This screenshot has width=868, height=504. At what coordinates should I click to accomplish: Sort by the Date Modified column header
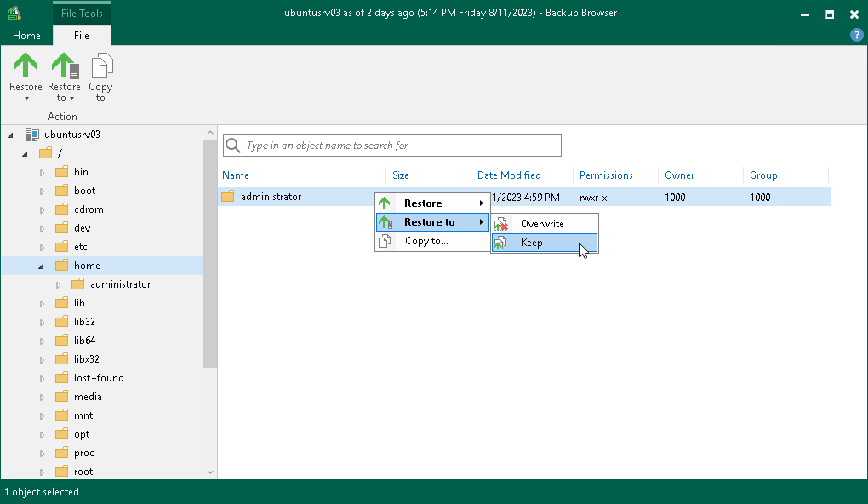(507, 175)
